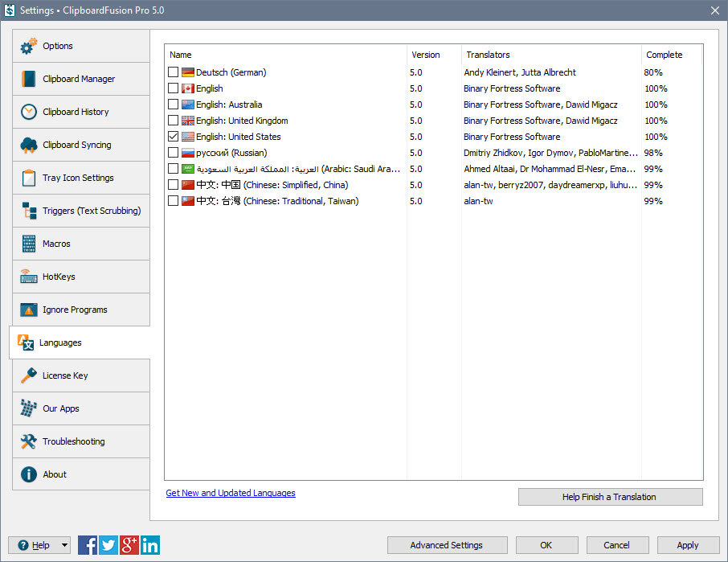
Task: Click the Languages translate icon
Action: 26,343
